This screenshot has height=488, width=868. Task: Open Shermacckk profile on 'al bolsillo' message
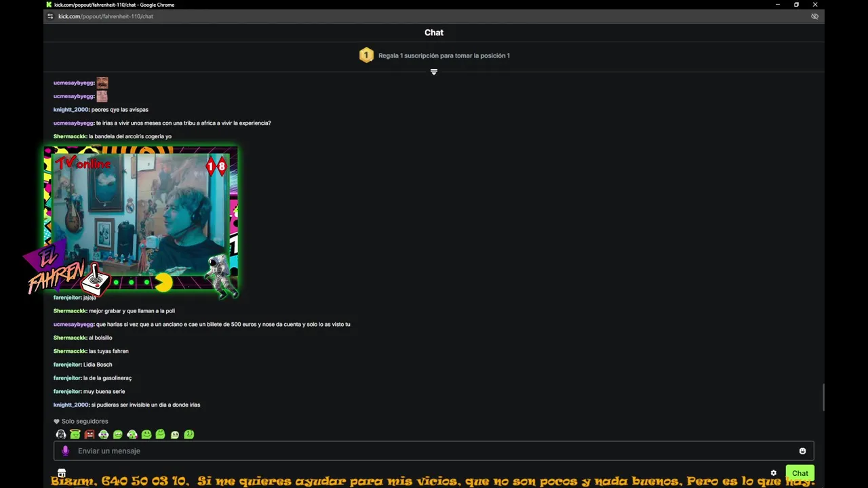pos(71,338)
